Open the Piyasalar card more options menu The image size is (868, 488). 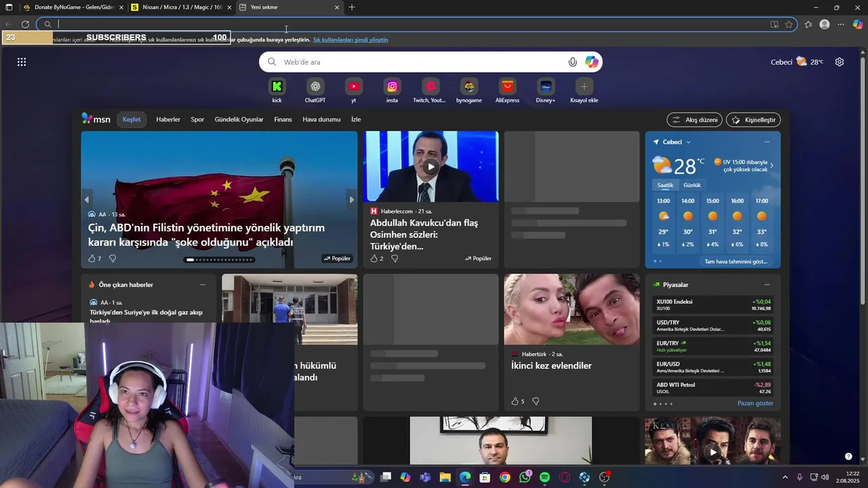pos(767,285)
